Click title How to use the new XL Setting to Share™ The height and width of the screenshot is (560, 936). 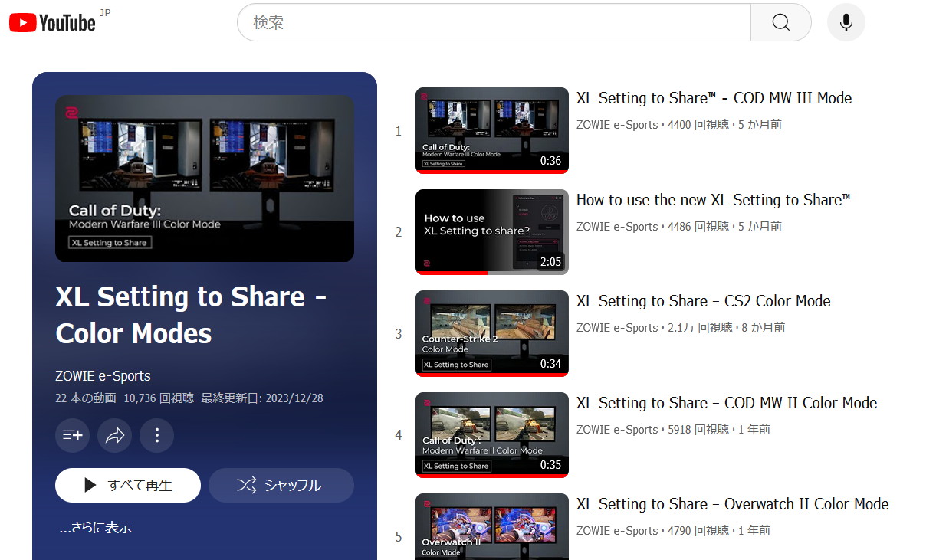point(713,200)
